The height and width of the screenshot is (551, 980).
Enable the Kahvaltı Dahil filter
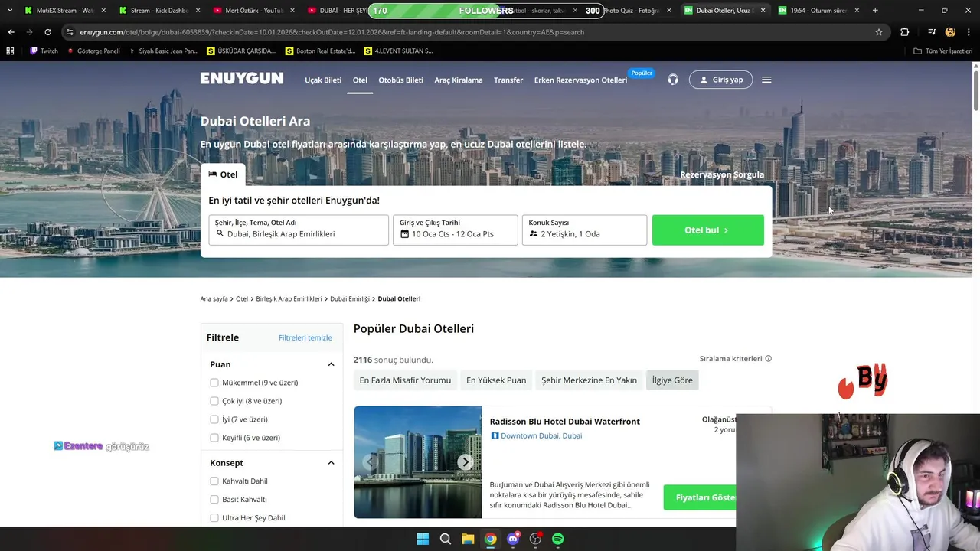pos(214,481)
